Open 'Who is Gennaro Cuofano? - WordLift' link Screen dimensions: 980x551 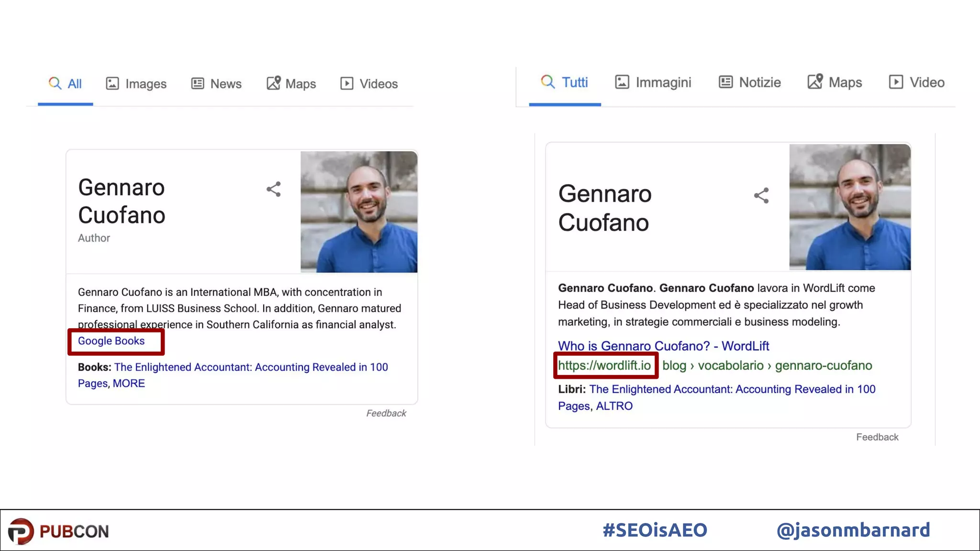pos(663,346)
